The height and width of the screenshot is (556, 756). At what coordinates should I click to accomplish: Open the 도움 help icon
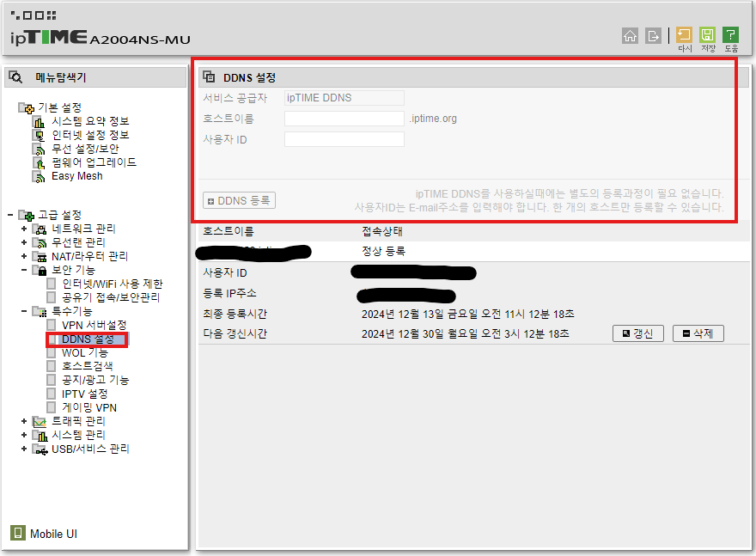(730, 34)
